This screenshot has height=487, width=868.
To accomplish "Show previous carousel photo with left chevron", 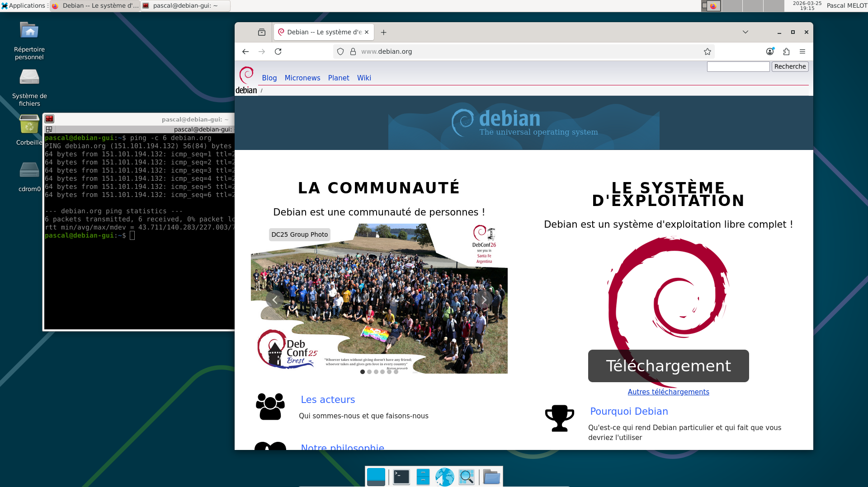I will [x=274, y=300].
